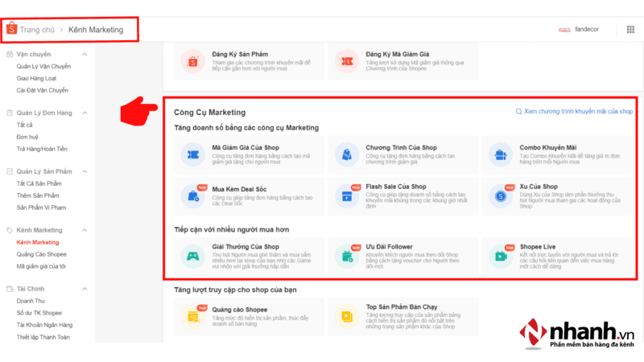Click the Mã Giảm Giá Của Shop icon

pos(192,154)
